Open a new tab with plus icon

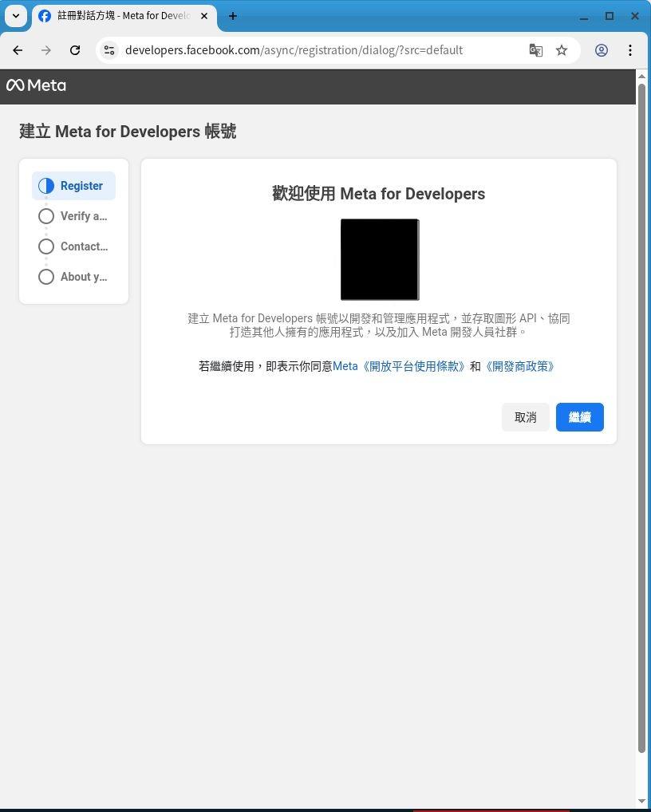coord(232,16)
